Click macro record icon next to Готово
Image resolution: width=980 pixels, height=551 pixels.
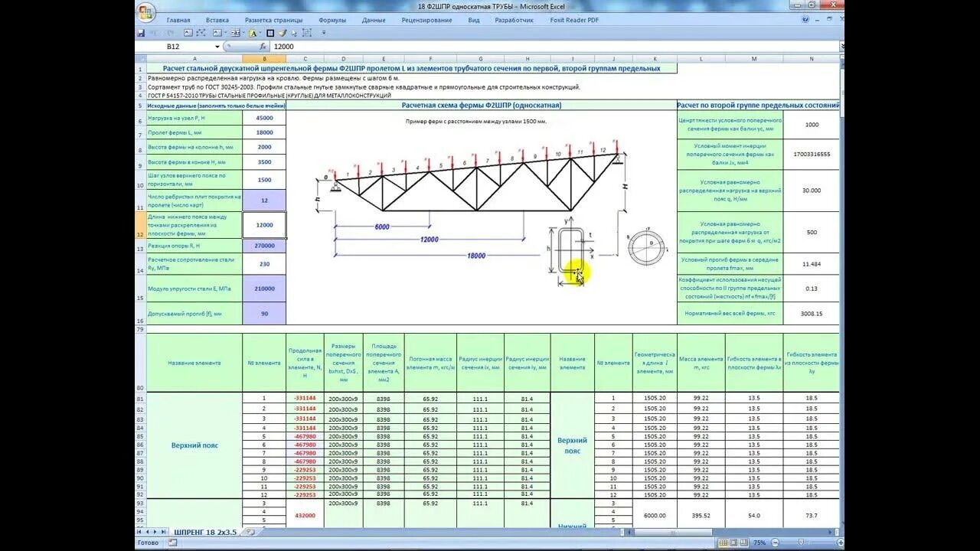[x=172, y=543]
